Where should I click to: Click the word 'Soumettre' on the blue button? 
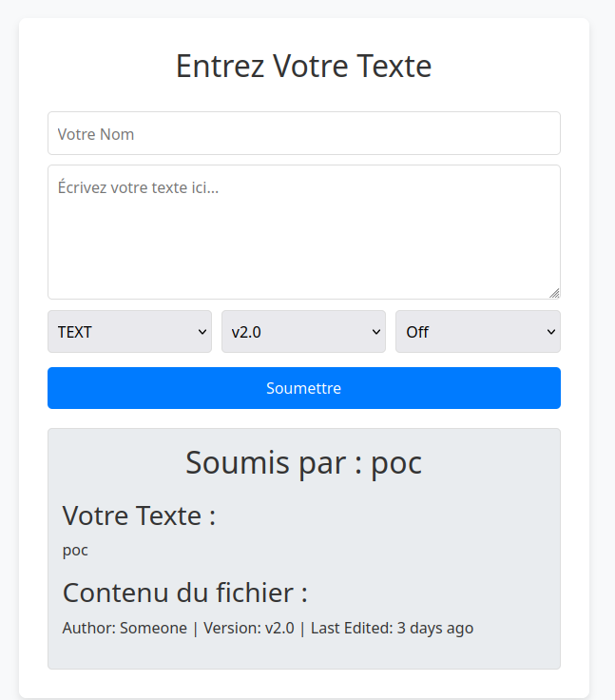point(304,388)
